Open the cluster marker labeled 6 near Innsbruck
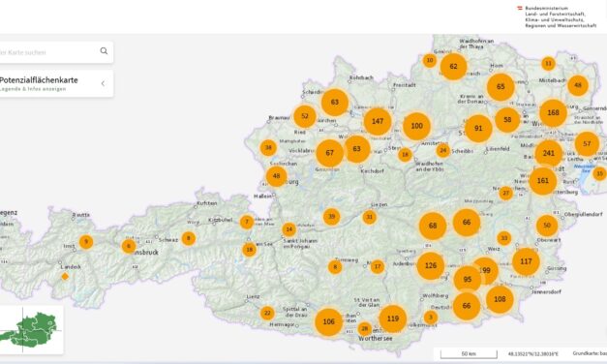 coord(129,246)
